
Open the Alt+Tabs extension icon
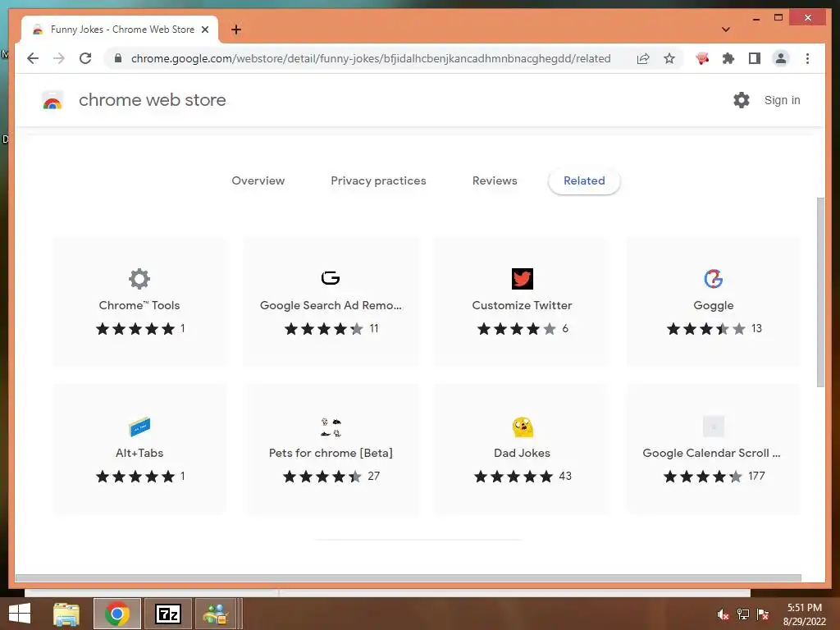[139, 427]
